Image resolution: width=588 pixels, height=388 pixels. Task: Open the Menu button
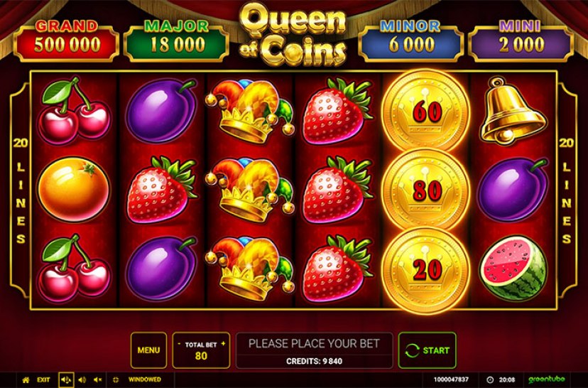pos(148,350)
